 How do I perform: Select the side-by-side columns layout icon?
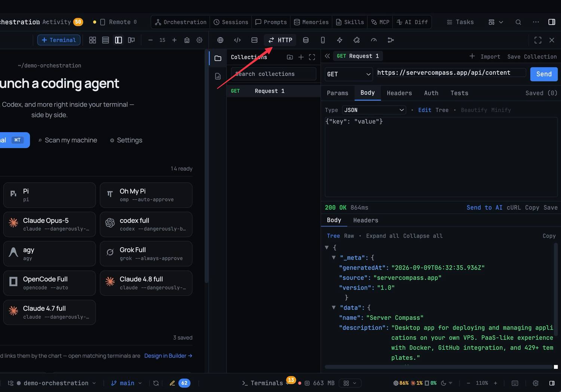coord(118,40)
